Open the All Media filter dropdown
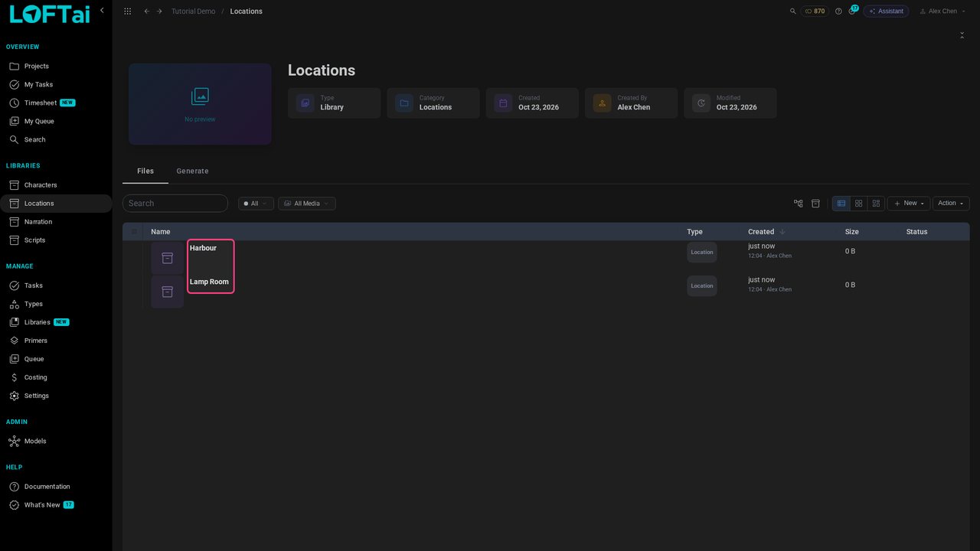 (306, 204)
